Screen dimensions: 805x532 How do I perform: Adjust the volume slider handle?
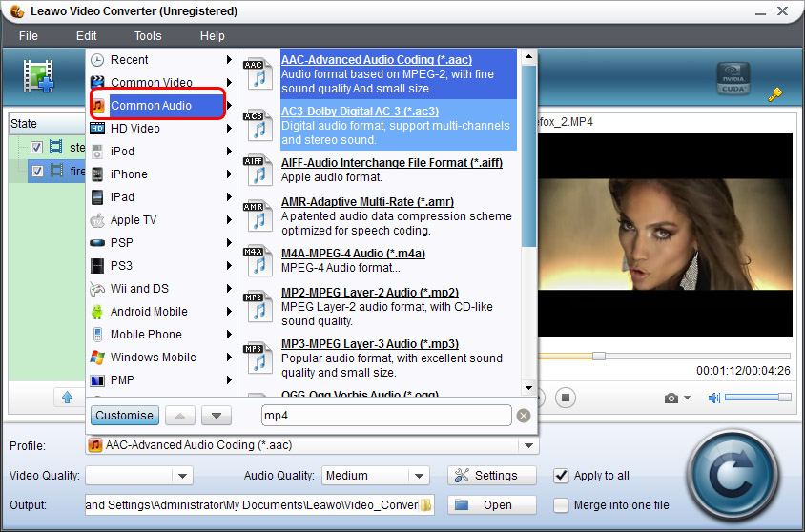point(784,397)
